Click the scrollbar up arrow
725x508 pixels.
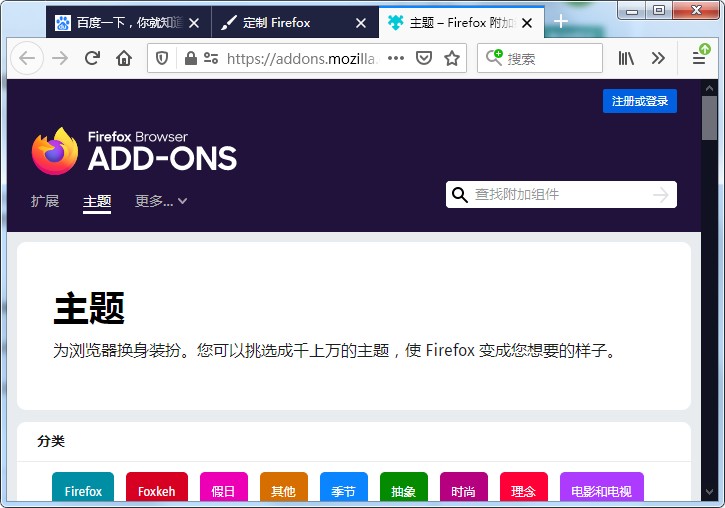pyautogui.click(x=709, y=87)
